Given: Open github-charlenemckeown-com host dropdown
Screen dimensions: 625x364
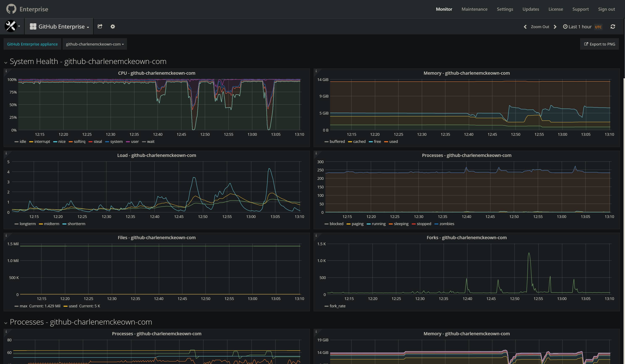Looking at the screenshot, I should click(95, 44).
